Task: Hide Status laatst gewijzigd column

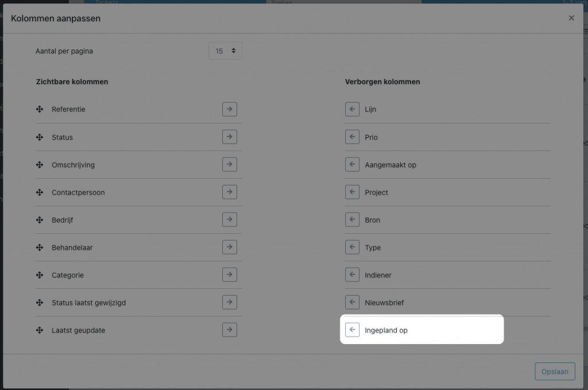Action: pos(230,302)
